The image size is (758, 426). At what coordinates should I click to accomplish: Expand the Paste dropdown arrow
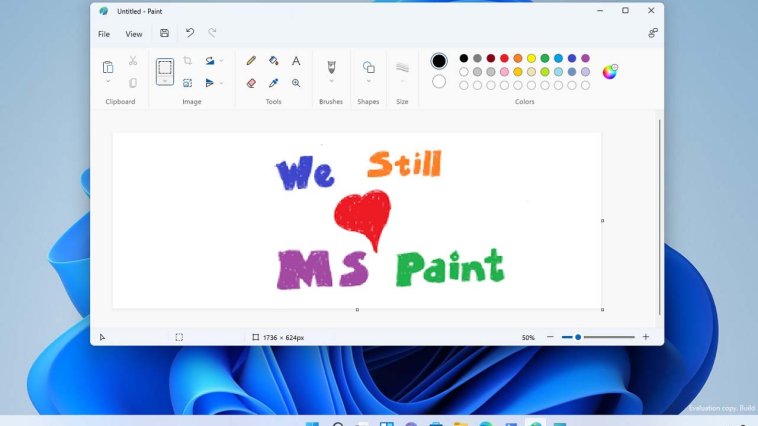click(108, 81)
